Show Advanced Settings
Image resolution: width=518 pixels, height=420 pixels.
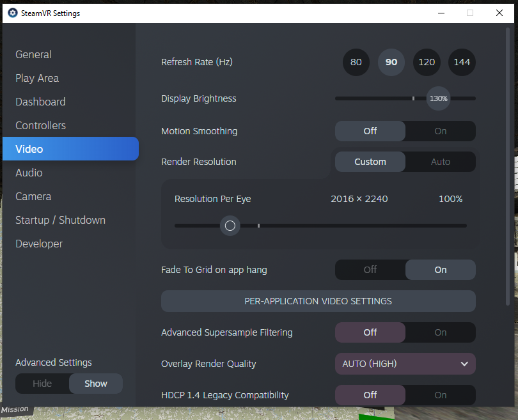pyautogui.click(x=96, y=384)
